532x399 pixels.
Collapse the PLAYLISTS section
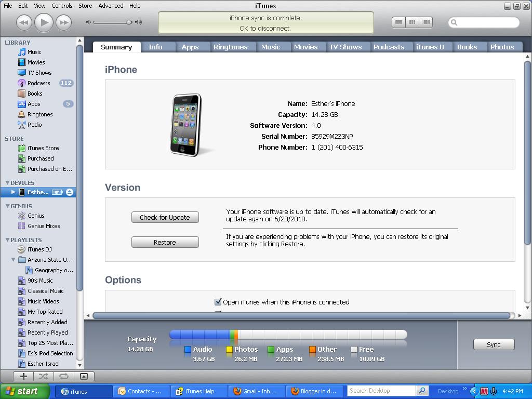click(7, 240)
